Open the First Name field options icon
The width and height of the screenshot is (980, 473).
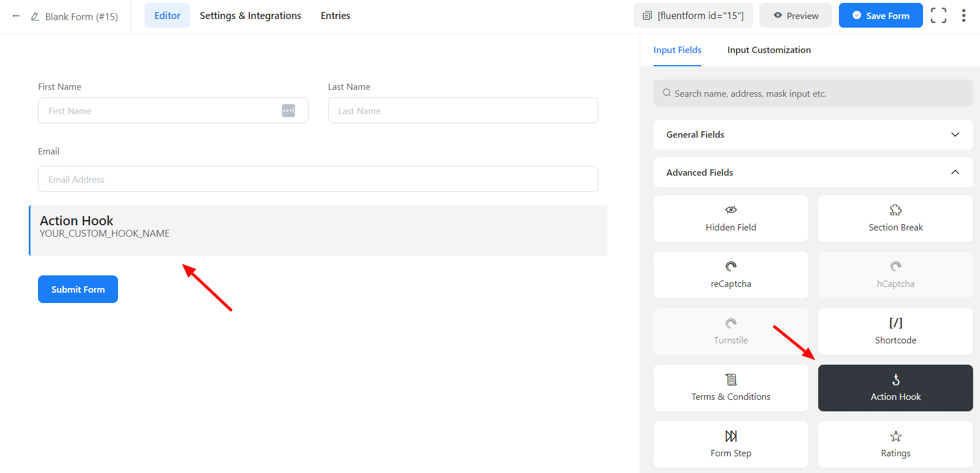(288, 111)
